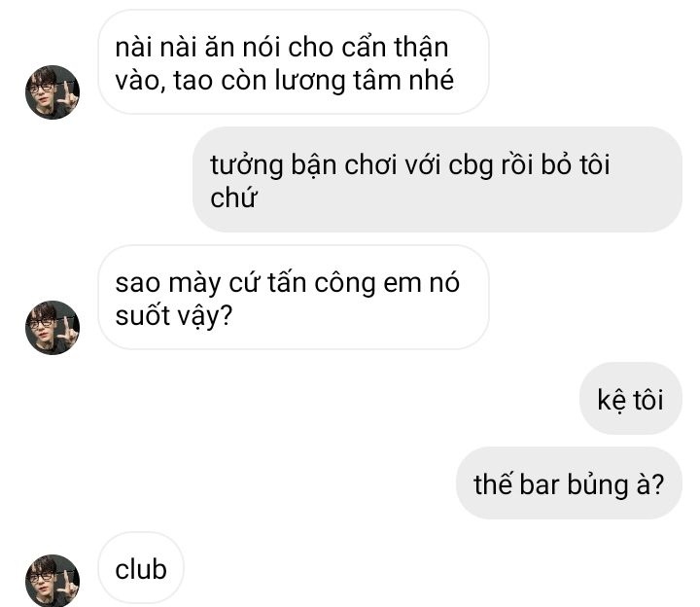700x607 pixels.
Task: Click the word 'tưởng' in the gray bubble
Action: coord(246,165)
